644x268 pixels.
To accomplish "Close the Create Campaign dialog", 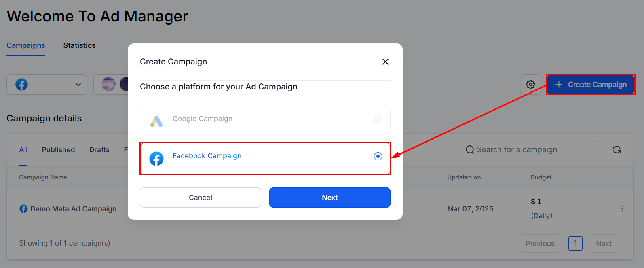I will [x=385, y=62].
